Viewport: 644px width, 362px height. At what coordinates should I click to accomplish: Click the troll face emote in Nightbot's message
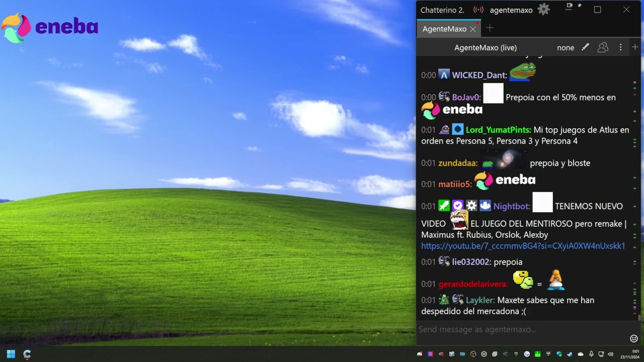[459, 220]
